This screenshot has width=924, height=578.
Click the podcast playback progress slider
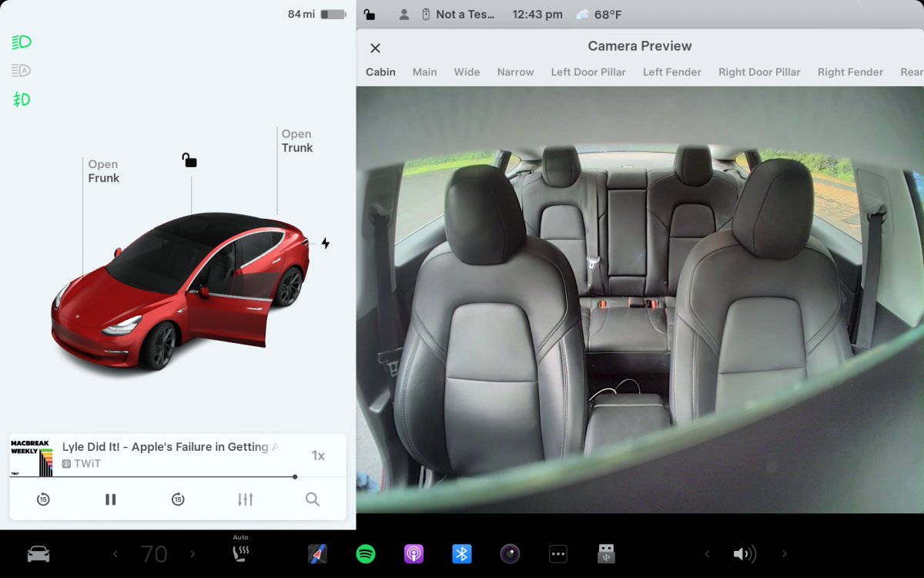tap(295, 476)
